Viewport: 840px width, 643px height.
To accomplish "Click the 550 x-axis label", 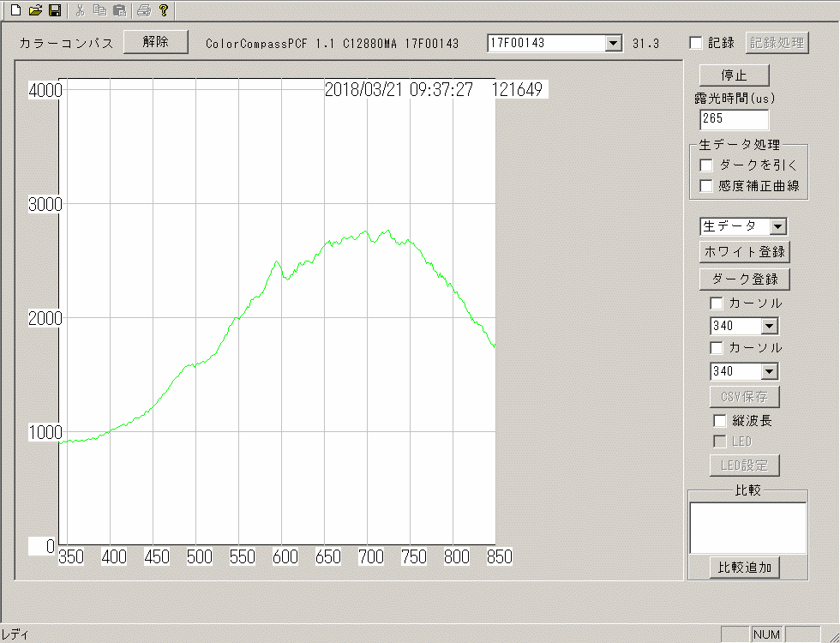I will tap(243, 556).
